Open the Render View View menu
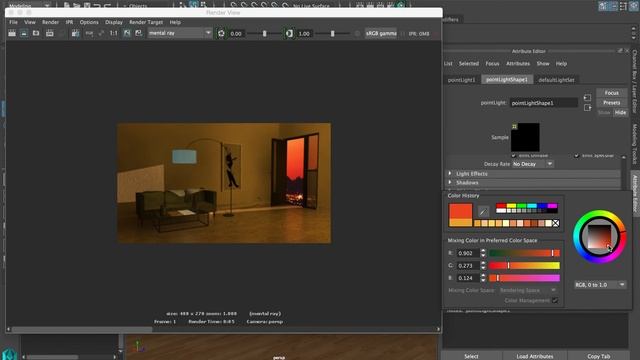Image resolution: width=640 pixels, height=360 pixels. [x=30, y=22]
